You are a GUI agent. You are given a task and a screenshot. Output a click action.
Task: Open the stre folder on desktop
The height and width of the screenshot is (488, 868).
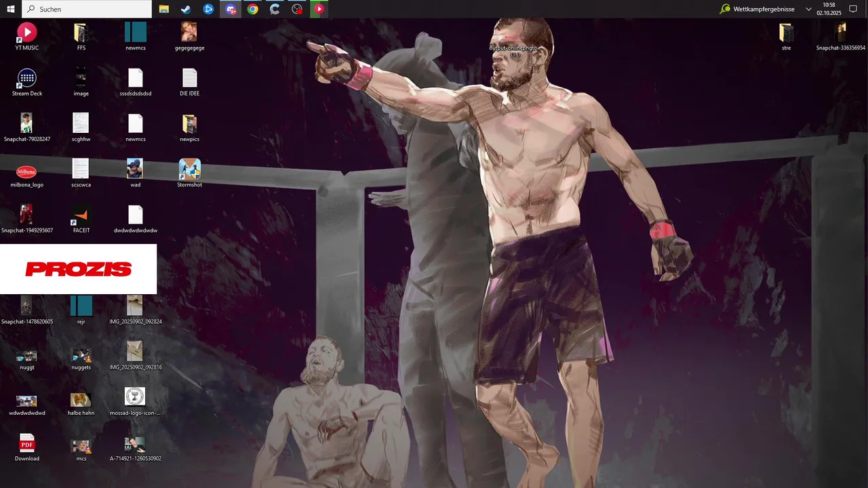pyautogui.click(x=786, y=37)
